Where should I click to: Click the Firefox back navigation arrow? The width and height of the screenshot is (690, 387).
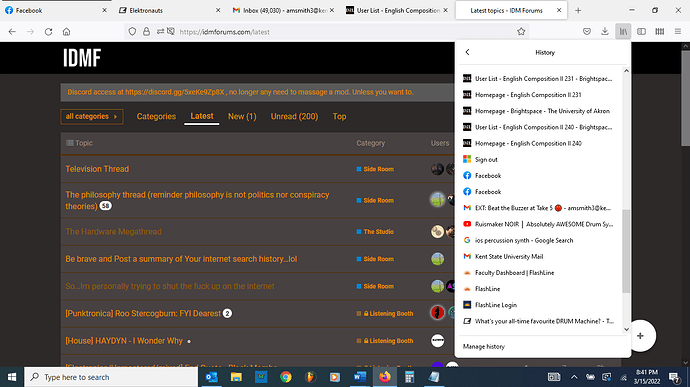coord(12,32)
